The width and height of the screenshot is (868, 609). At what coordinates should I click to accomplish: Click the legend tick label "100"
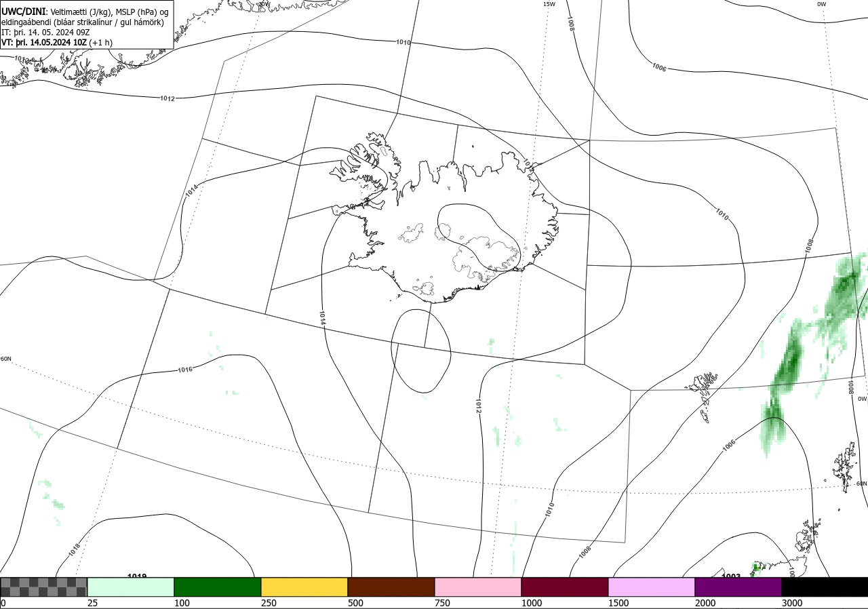tap(182, 603)
